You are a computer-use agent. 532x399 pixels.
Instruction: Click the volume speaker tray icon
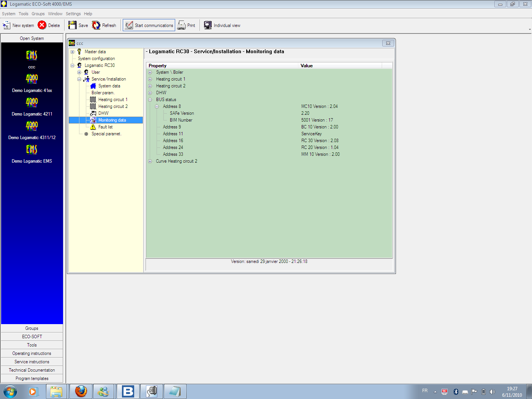click(492, 391)
